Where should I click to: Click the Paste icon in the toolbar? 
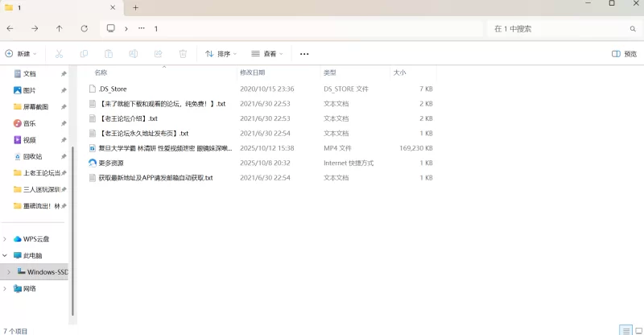pyautogui.click(x=109, y=54)
